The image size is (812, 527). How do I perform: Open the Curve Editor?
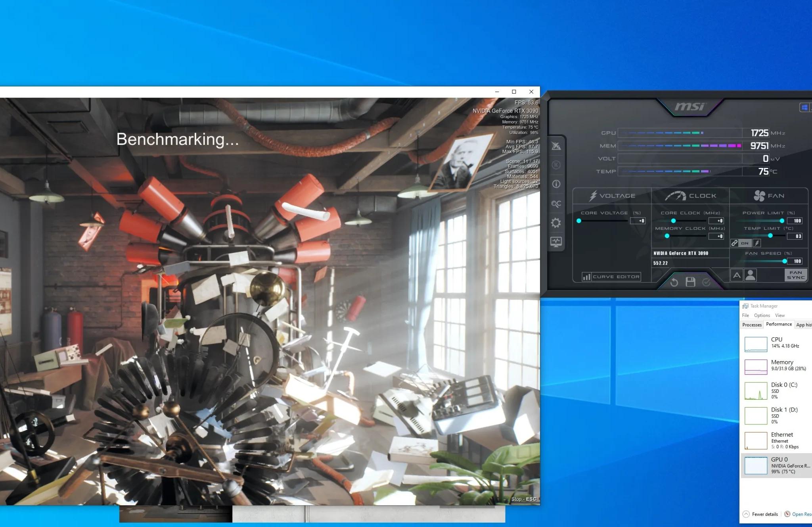611,277
